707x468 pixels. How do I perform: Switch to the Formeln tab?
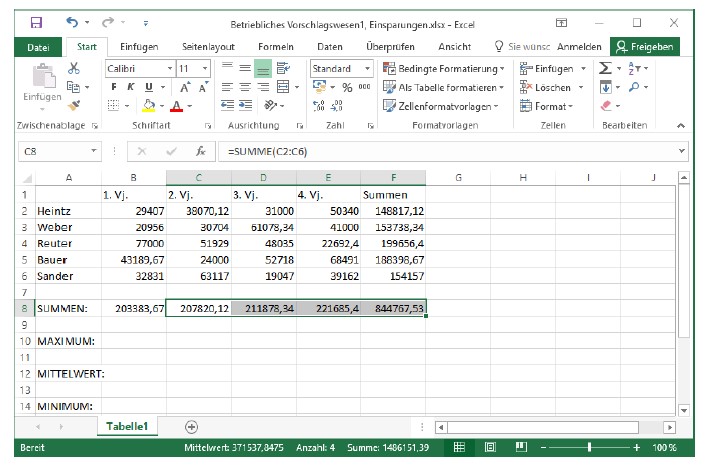pyautogui.click(x=276, y=47)
